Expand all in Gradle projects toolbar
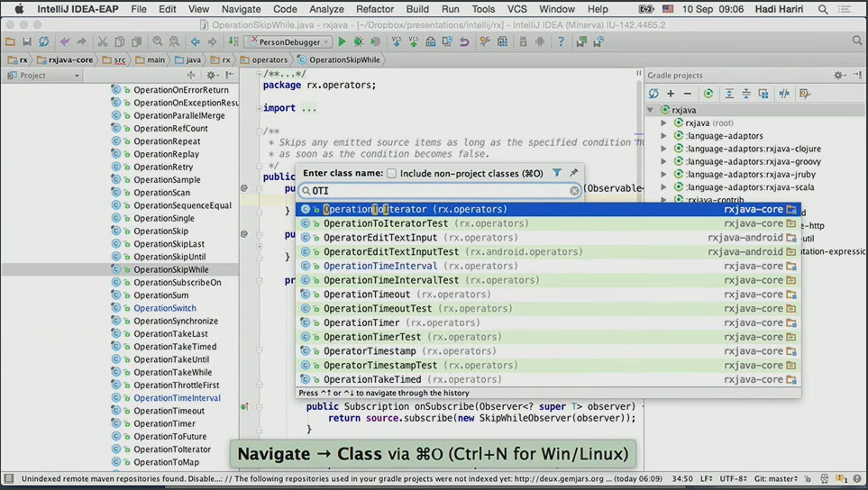The image size is (868, 490). point(729,94)
